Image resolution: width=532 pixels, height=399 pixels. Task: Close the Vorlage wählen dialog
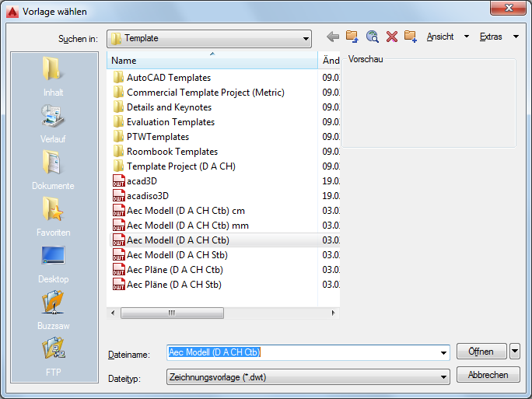pyautogui.click(x=508, y=8)
